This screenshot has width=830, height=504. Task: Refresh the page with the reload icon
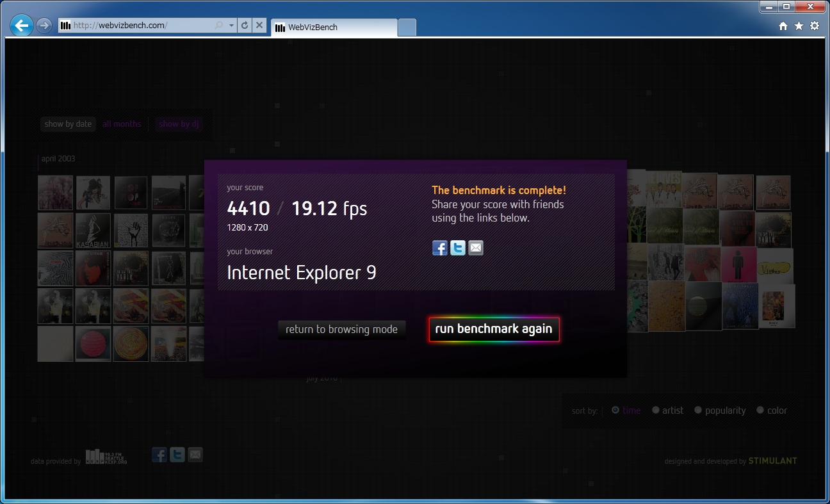244,26
